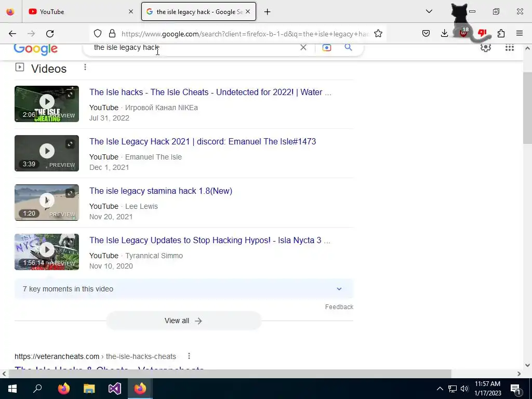Click the vertical page scrollbar thumb

pos(527,108)
